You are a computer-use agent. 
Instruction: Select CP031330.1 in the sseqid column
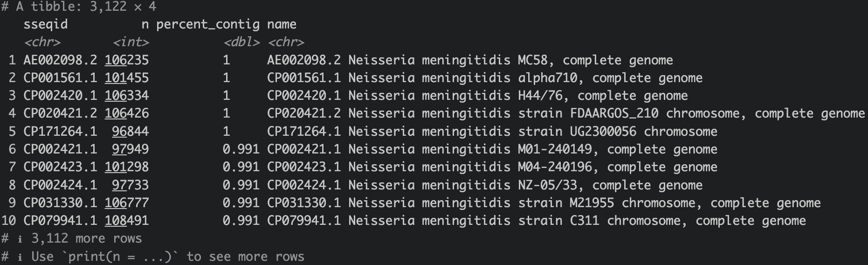point(60,203)
